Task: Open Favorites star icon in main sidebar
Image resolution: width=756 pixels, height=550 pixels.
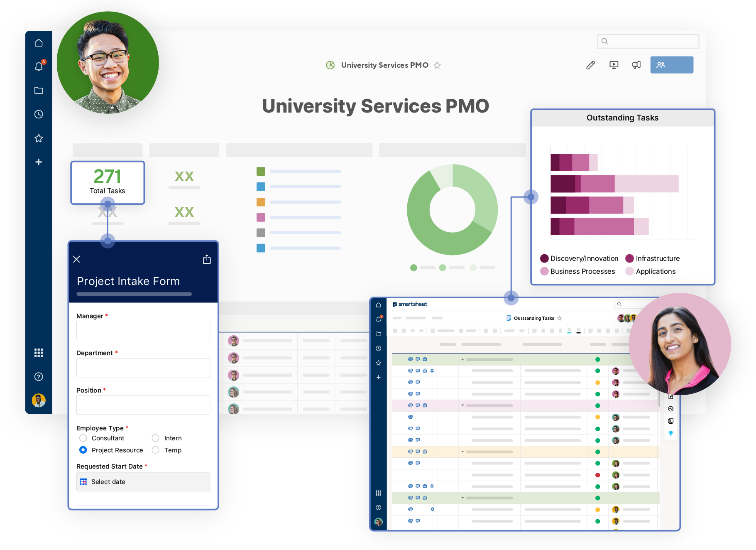Action: pyautogui.click(x=39, y=138)
